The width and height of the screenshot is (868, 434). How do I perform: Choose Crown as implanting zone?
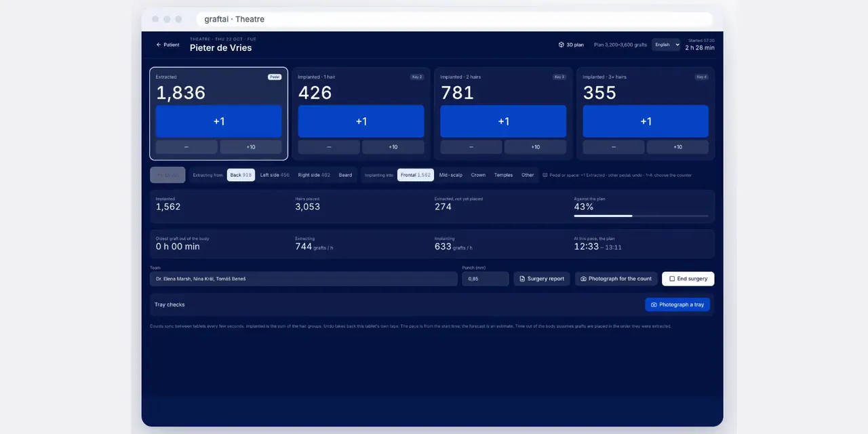479,175
